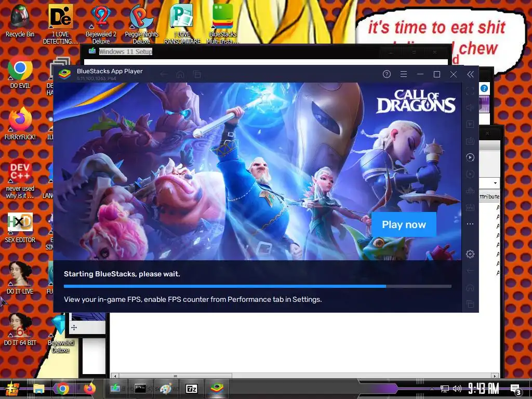532x399 pixels.
Task: Open File Explorer from the taskbar
Action: pyautogui.click(x=38, y=389)
